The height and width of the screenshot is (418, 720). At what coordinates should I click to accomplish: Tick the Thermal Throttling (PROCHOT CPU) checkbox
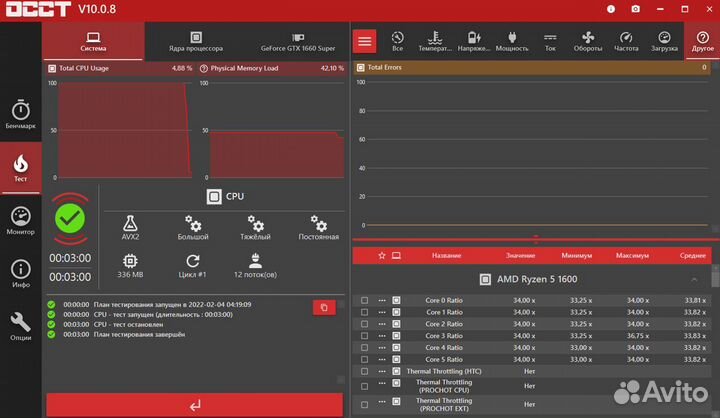364,386
